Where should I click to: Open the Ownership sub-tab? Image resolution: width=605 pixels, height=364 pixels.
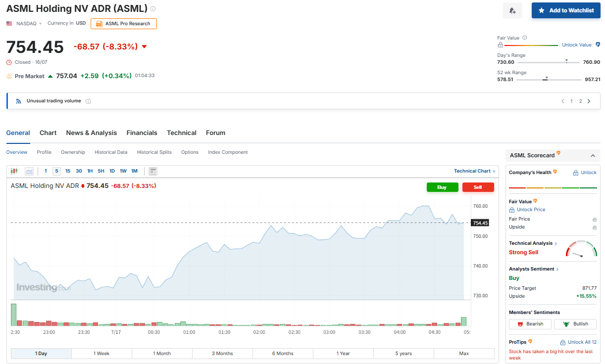pos(73,152)
